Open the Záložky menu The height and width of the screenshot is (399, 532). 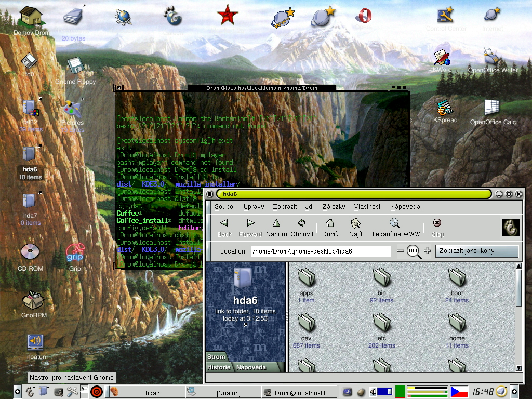(334, 206)
